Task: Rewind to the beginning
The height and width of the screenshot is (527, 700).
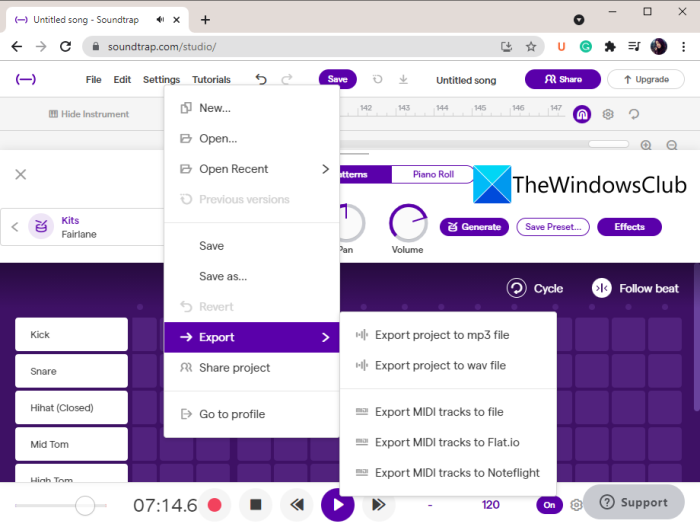Action: tap(296, 505)
